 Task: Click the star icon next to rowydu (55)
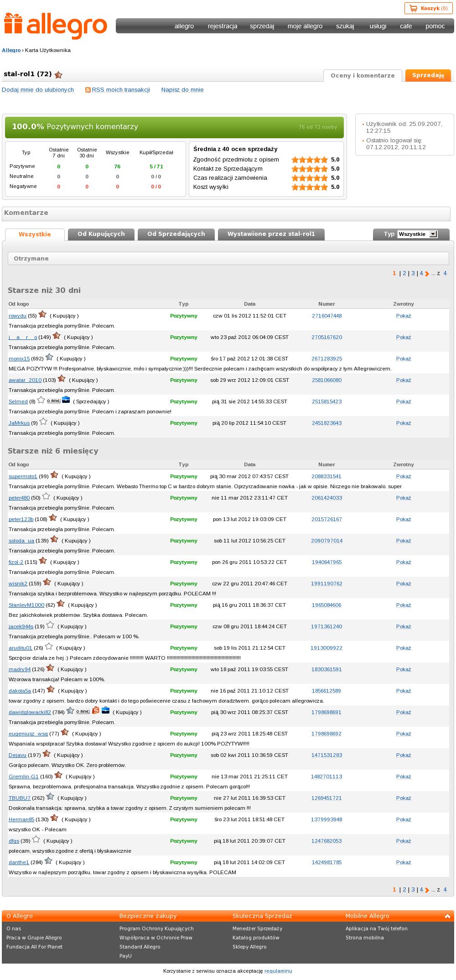click(42, 314)
